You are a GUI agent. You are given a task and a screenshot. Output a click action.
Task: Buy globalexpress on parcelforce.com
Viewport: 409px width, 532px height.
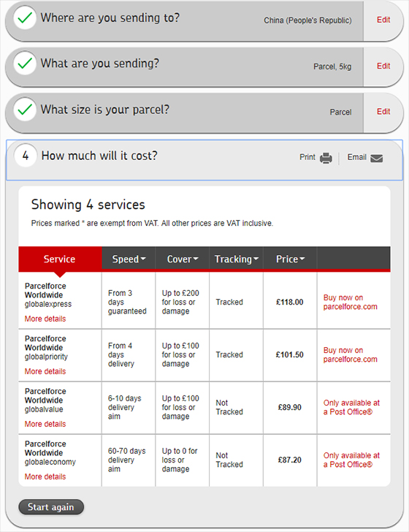pos(350,302)
